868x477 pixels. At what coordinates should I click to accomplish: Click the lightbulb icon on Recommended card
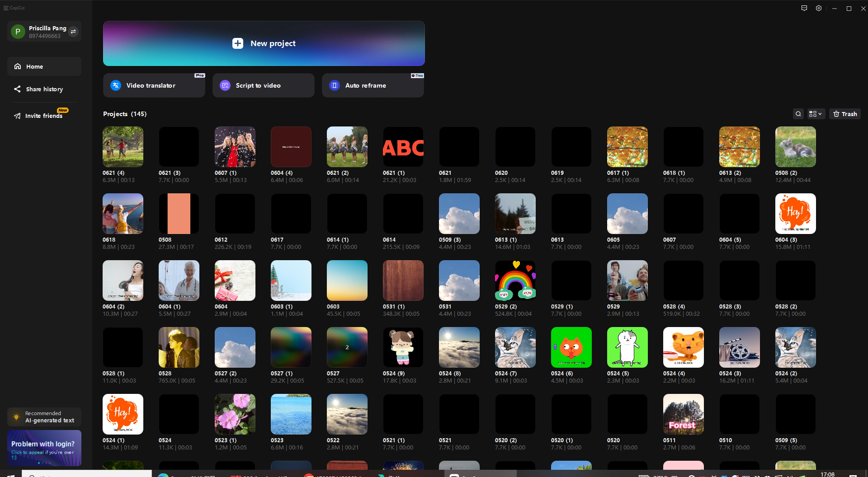pos(16,417)
